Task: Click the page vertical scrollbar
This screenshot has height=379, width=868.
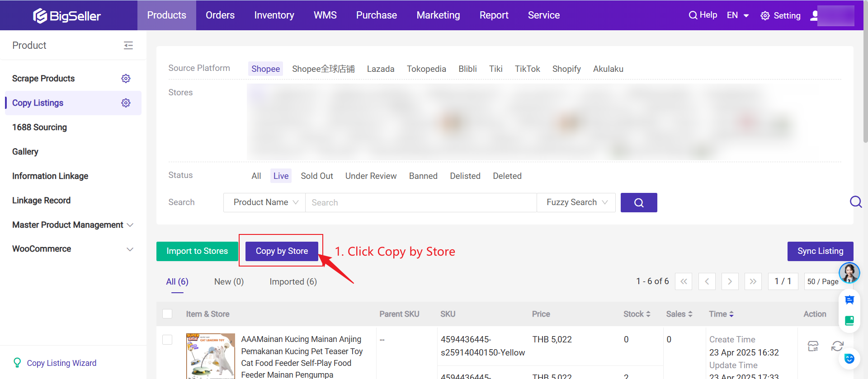Action: pyautogui.click(x=865, y=72)
